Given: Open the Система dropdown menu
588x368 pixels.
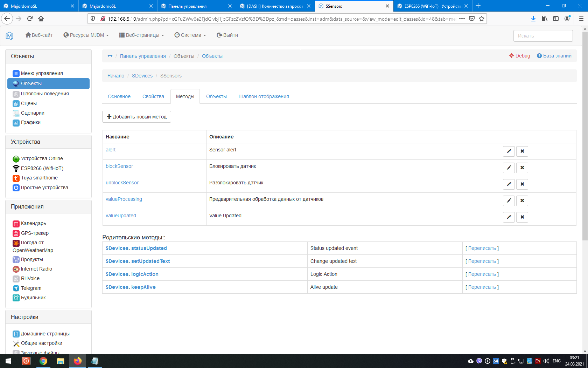Looking at the screenshot, I should tap(190, 35).
